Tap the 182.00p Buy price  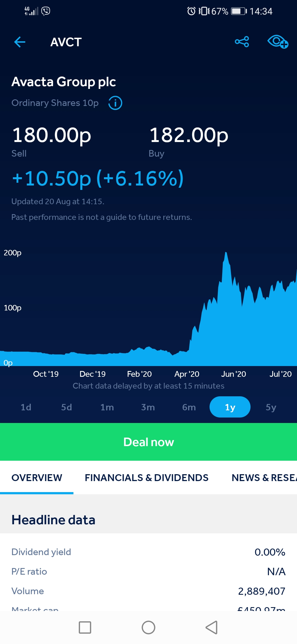pos(189,135)
